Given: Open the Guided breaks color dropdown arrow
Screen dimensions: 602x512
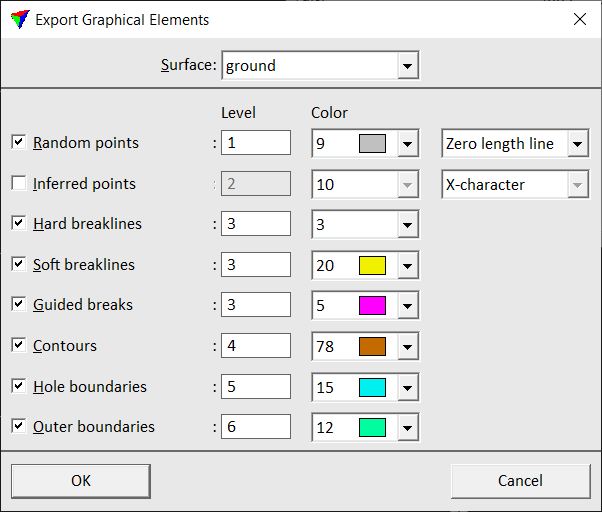Looking at the screenshot, I should tap(408, 306).
